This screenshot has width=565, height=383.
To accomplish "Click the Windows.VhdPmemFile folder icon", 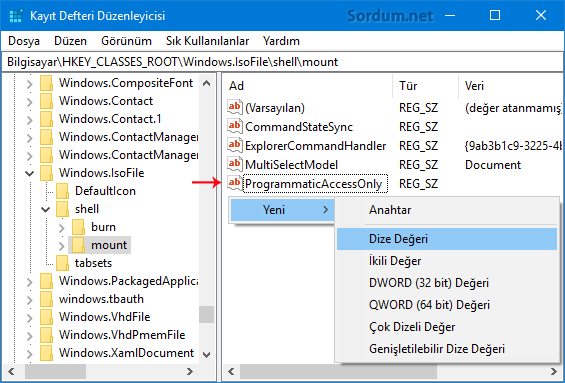I will [x=46, y=335].
